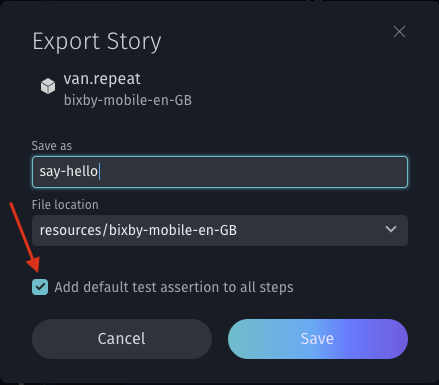The width and height of the screenshot is (439, 385).
Task: Click the say-hello text in the field
Action: [x=68, y=172]
